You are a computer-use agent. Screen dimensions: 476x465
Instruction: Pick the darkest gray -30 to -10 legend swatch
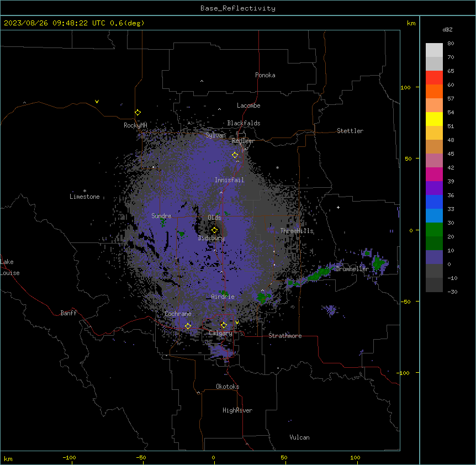434,285
